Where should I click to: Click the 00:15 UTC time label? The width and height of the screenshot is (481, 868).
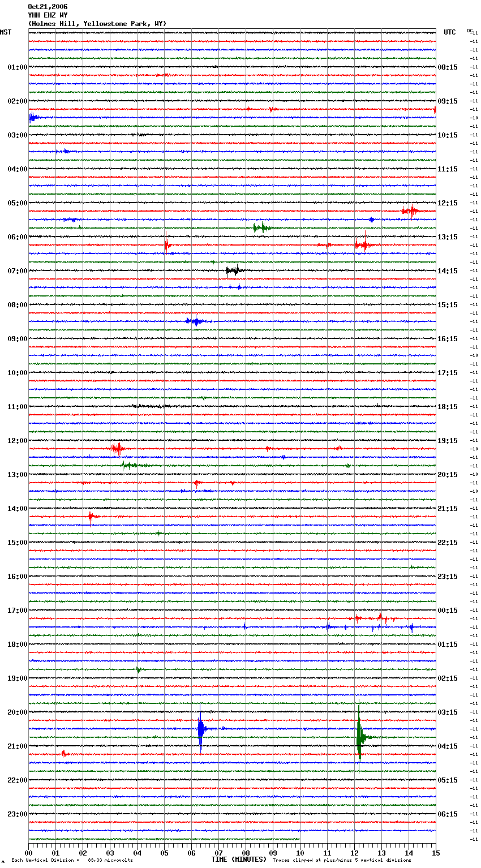448,611
